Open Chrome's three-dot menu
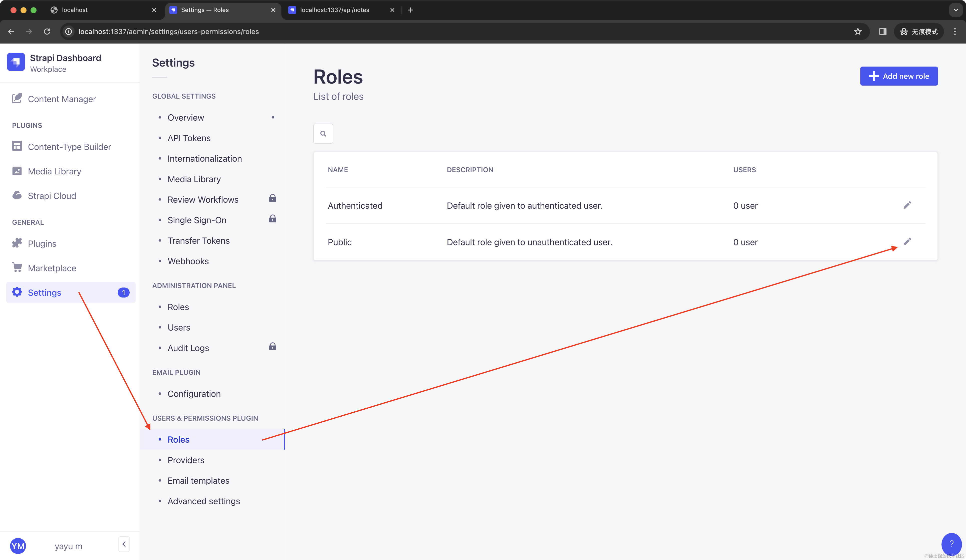966x560 pixels. tap(954, 32)
